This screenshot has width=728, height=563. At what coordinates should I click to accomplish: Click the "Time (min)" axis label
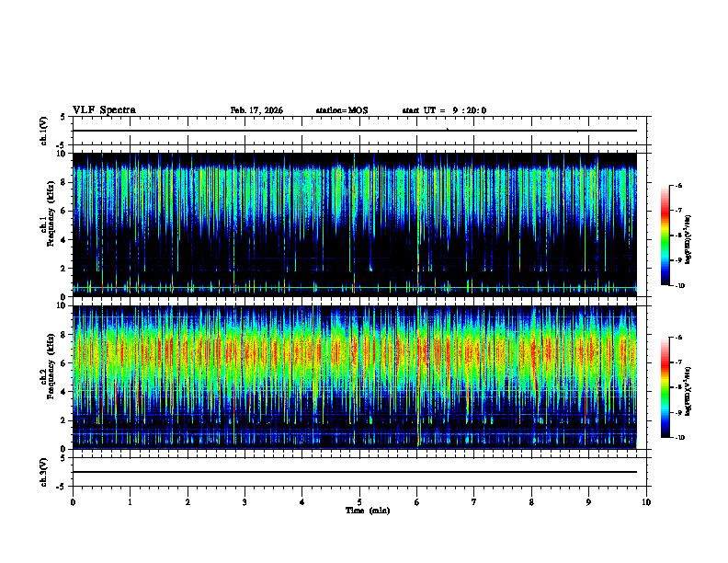point(368,511)
